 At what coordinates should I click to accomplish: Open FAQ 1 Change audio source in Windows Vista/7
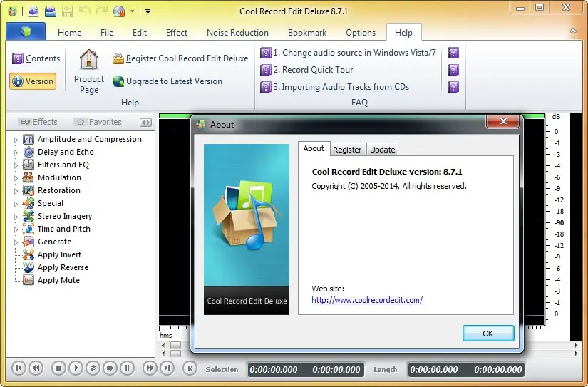pos(348,53)
